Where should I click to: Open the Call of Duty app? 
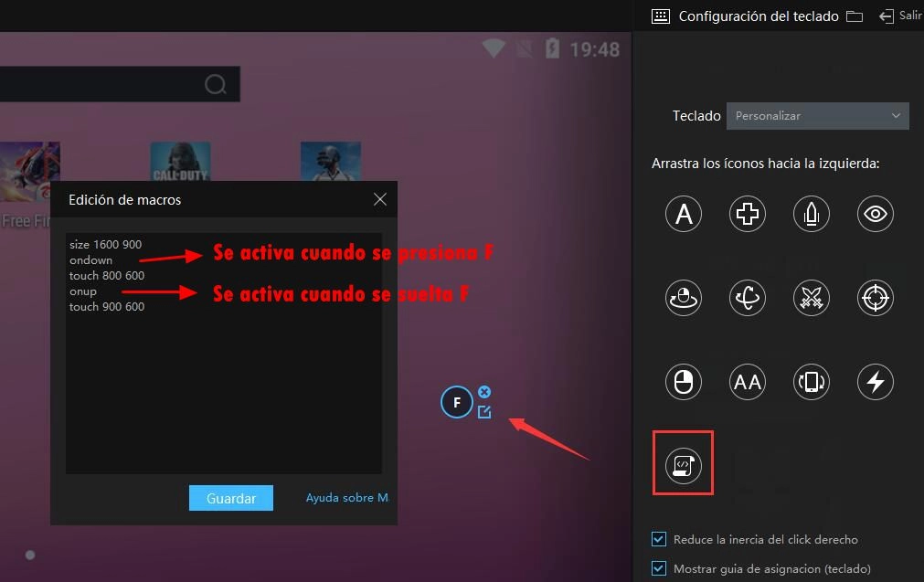[x=180, y=162]
